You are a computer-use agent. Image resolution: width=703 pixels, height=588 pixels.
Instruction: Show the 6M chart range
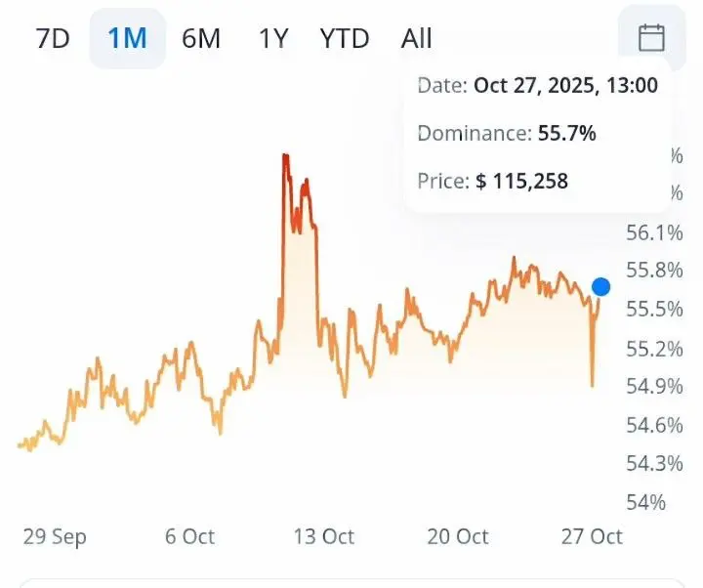(201, 39)
